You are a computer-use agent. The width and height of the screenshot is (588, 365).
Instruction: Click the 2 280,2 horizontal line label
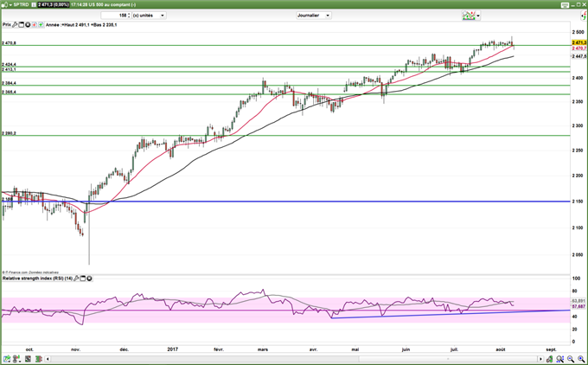click(x=9, y=133)
